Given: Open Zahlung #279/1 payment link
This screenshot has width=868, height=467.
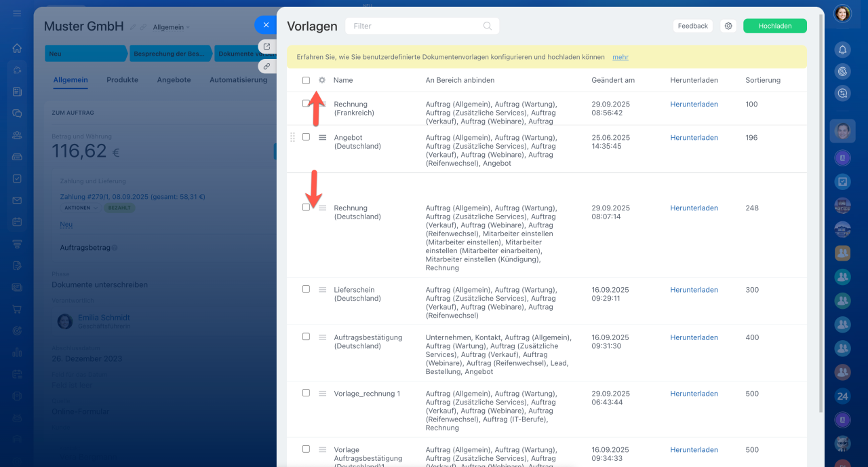Looking at the screenshot, I should pyautogui.click(x=133, y=197).
